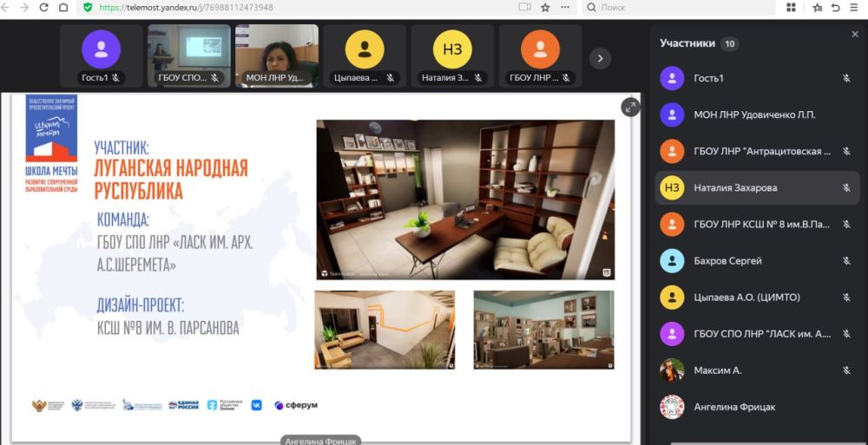Select the МОН ЛНР Уд... video tile
This screenshot has width=868, height=445.
click(277, 56)
